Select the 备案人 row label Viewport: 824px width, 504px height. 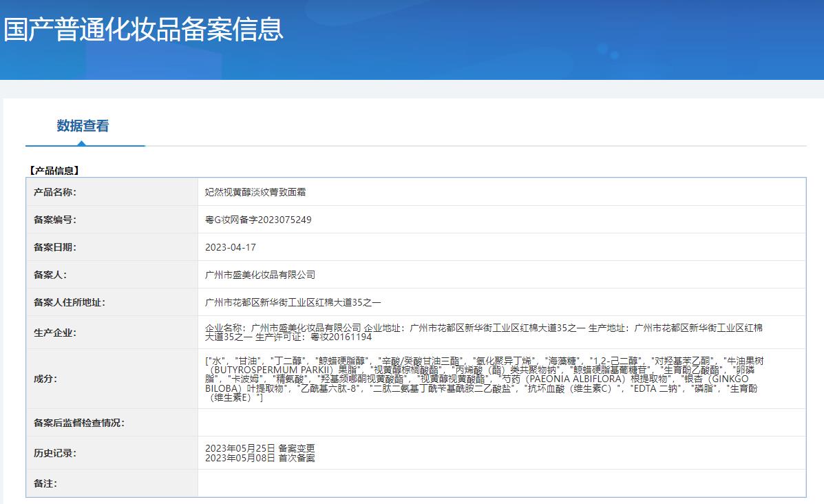(50, 275)
